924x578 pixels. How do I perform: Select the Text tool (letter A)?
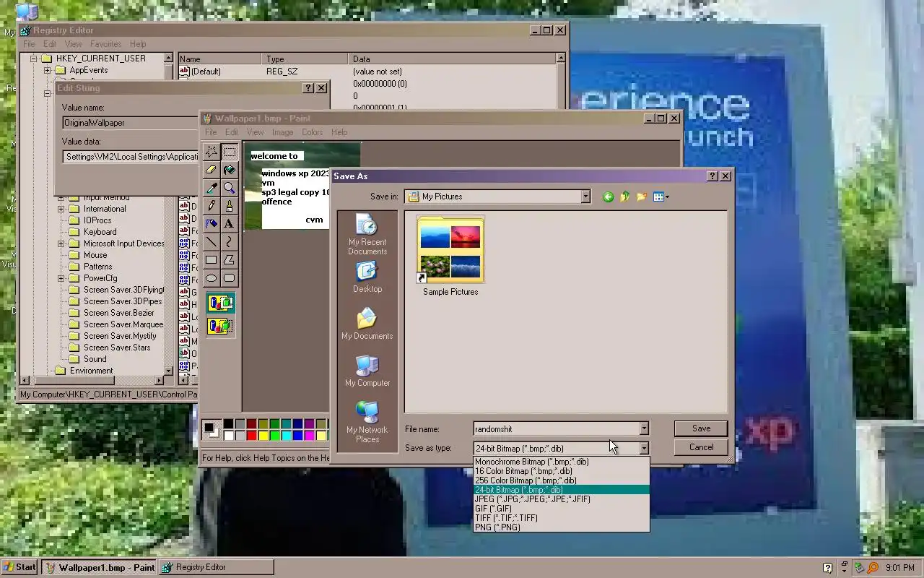tap(230, 224)
